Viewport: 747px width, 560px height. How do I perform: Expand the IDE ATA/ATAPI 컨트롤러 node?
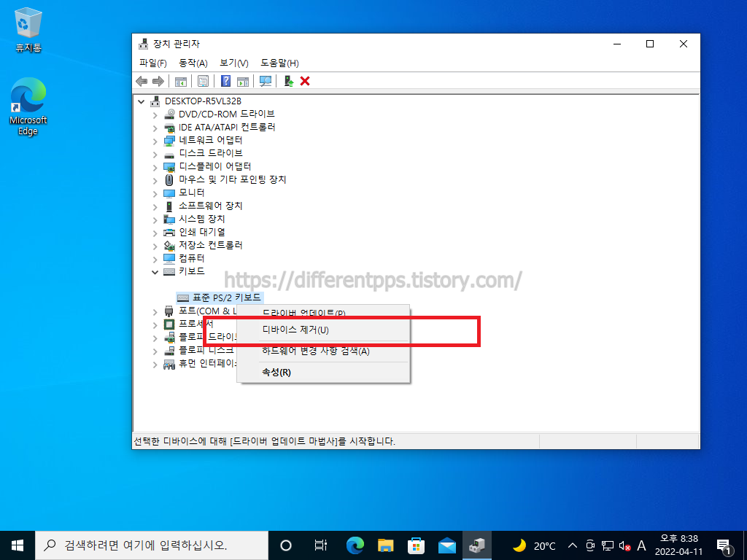click(155, 128)
